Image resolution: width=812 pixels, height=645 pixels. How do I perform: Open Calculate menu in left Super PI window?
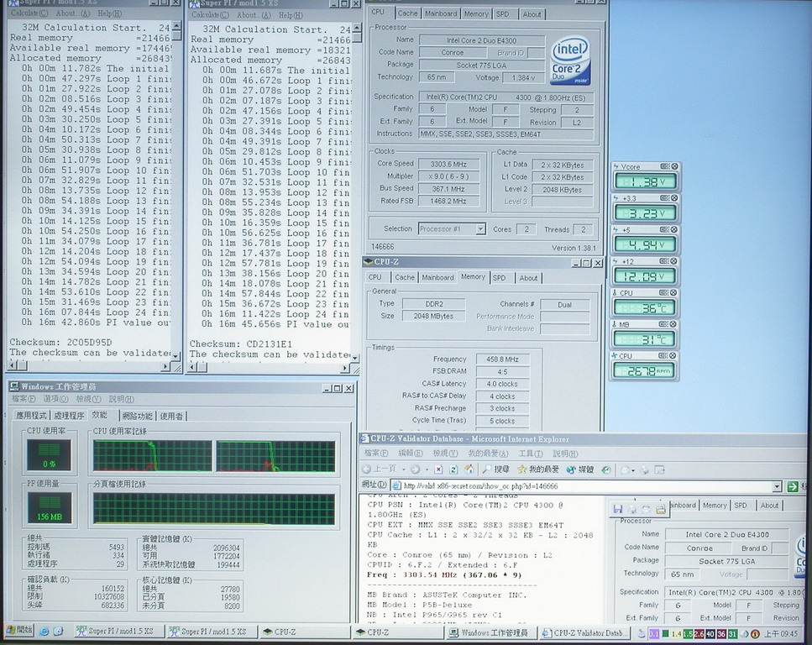click(29, 13)
